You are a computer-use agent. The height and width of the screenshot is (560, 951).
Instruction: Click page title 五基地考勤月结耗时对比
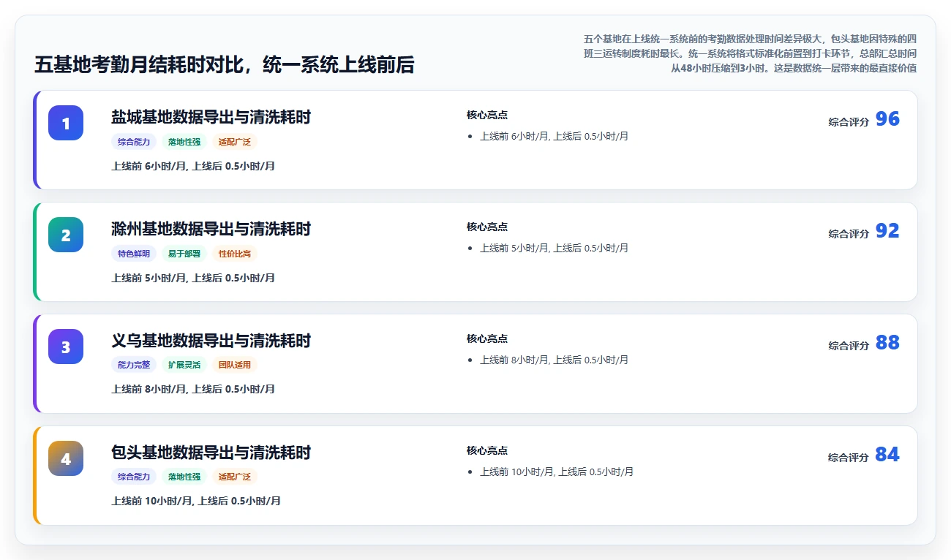(x=224, y=65)
